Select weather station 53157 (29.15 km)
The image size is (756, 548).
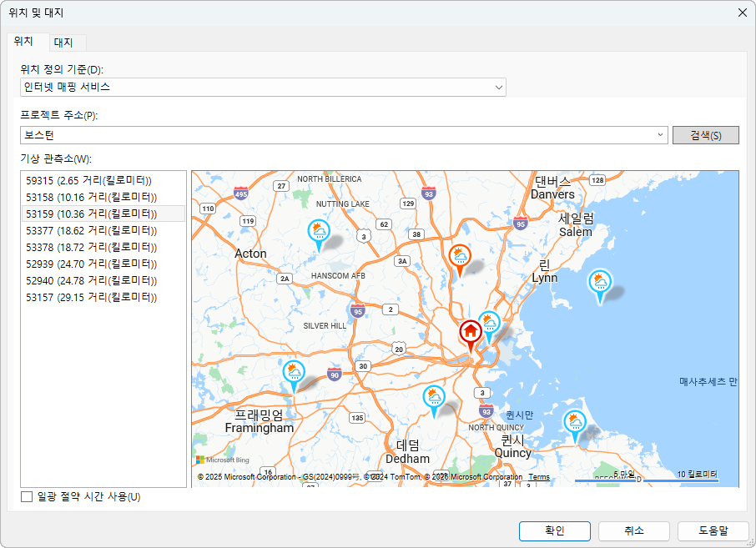coord(103,298)
